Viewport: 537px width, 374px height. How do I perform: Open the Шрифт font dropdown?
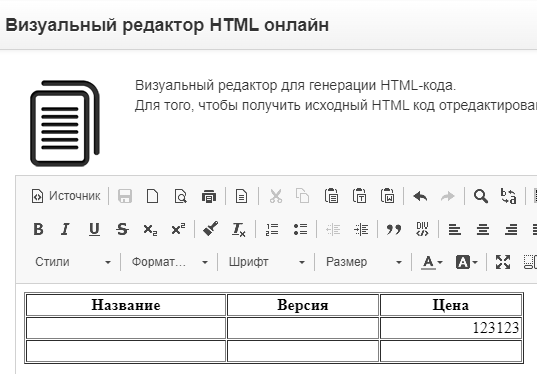(267, 262)
